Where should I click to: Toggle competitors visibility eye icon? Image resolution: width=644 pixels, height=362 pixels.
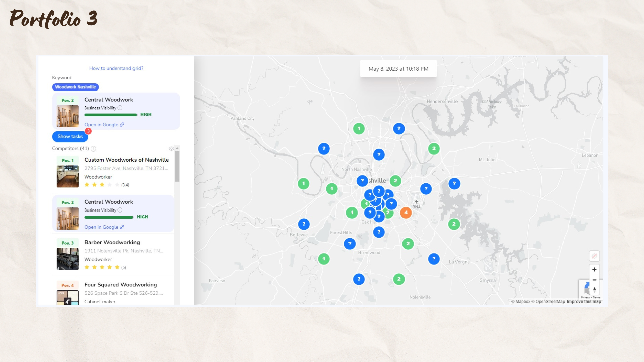171,149
